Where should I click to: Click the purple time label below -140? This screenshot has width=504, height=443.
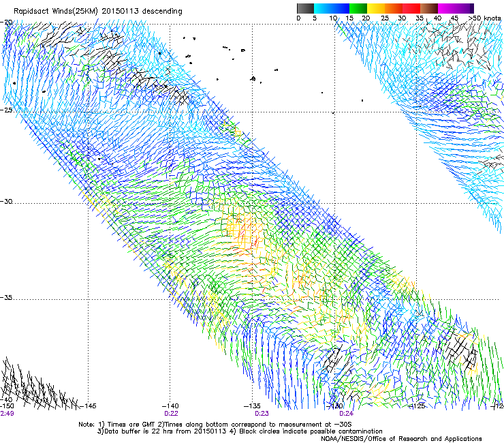point(171,414)
